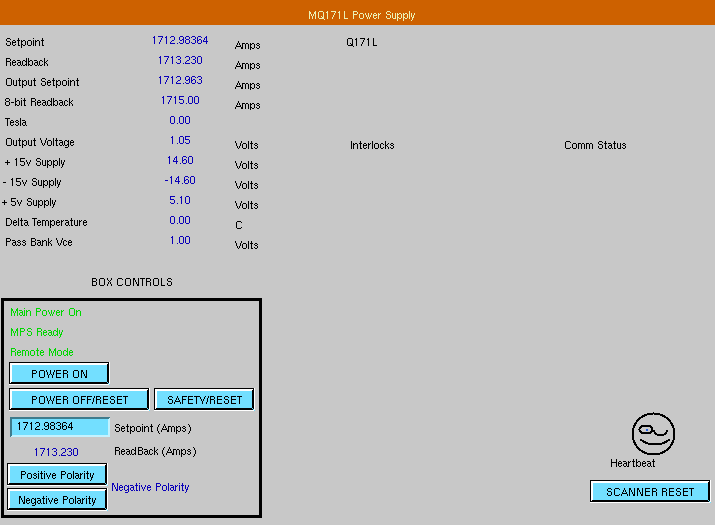Click +5v Supply value 5.10
Screen dimensions: 715x525
[180, 201]
